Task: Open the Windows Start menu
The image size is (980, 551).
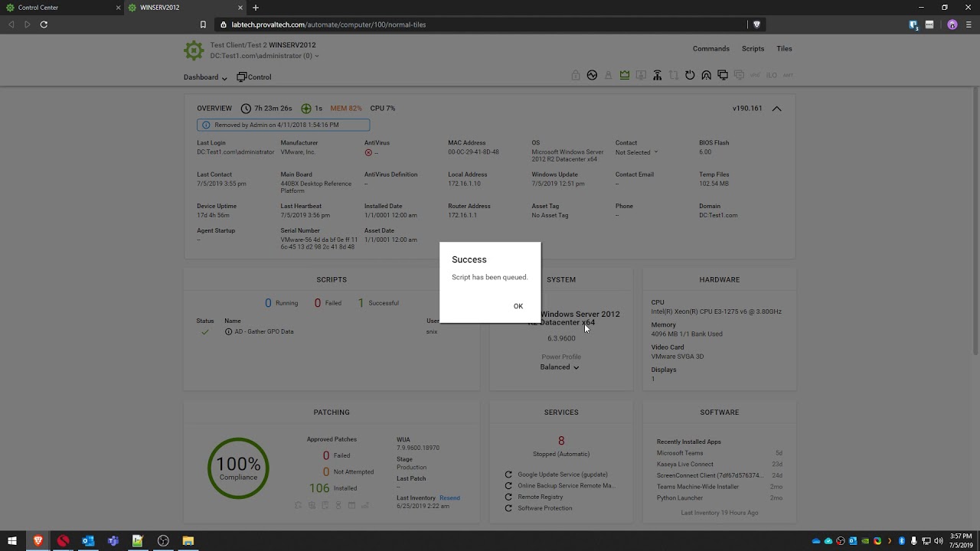Action: click(12, 541)
